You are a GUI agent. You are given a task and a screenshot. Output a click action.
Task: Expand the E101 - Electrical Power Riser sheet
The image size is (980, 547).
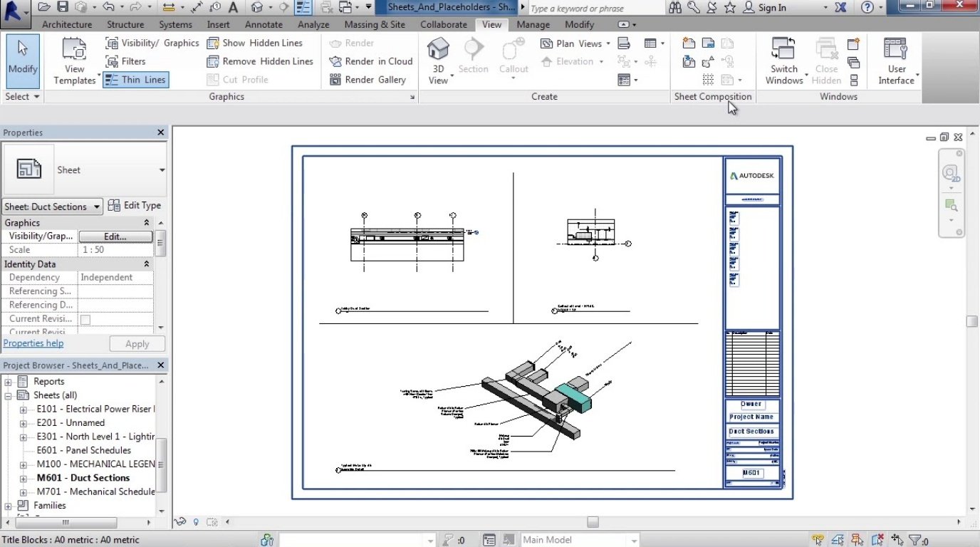[24, 410]
